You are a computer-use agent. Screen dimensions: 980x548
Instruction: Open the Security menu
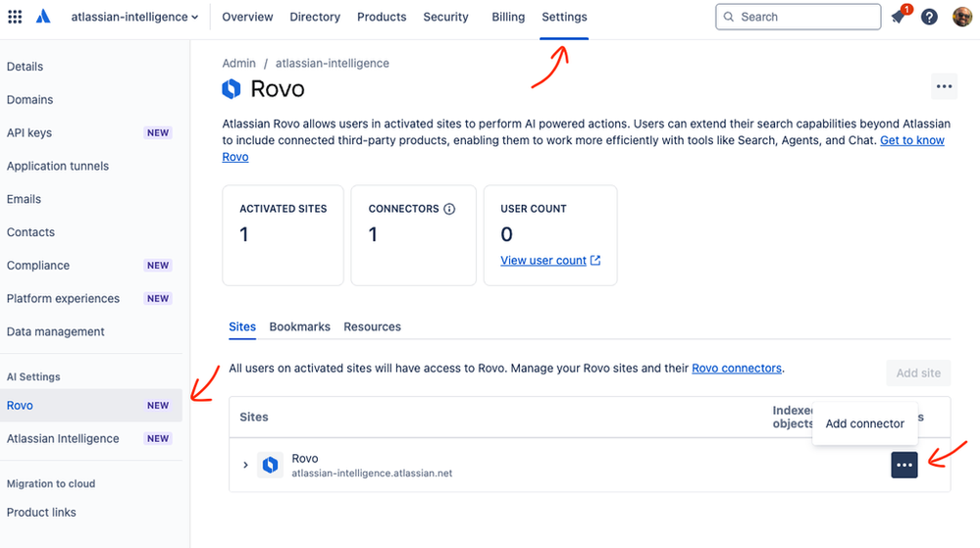(x=445, y=17)
